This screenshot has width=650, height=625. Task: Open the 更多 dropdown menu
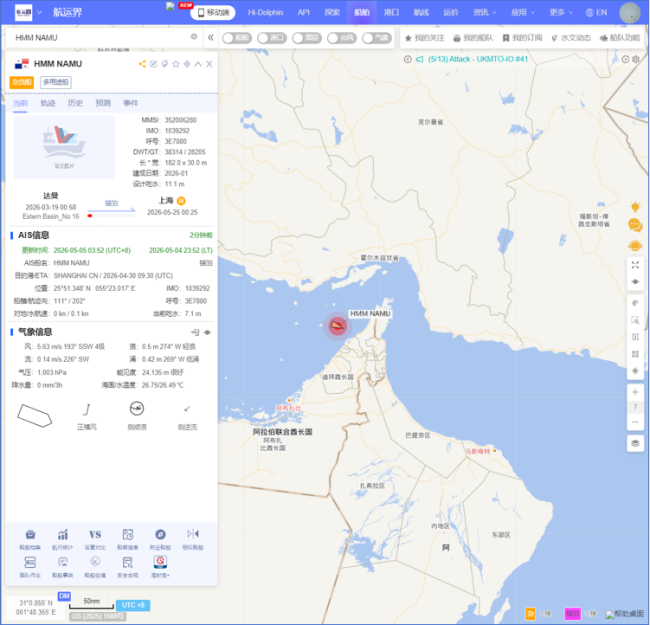[560, 12]
